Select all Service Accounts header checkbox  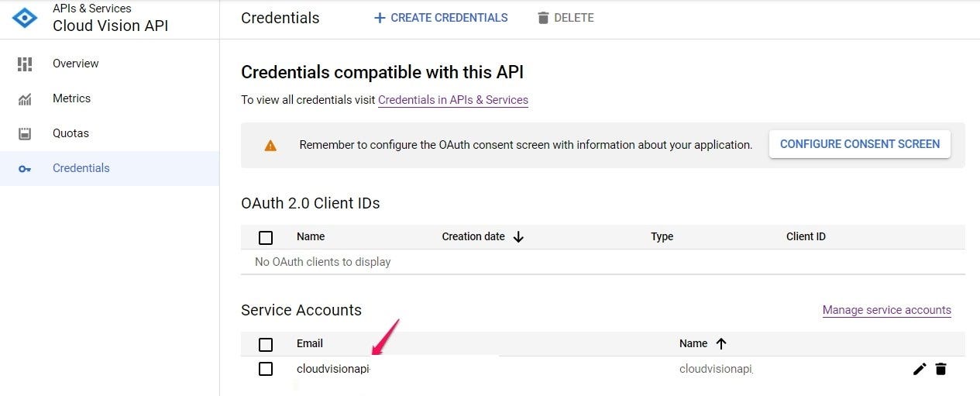tap(266, 344)
